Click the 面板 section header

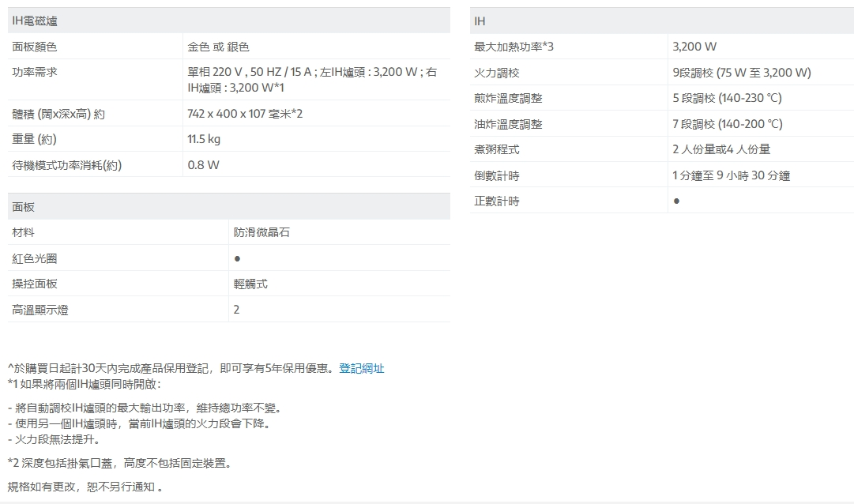[24, 207]
